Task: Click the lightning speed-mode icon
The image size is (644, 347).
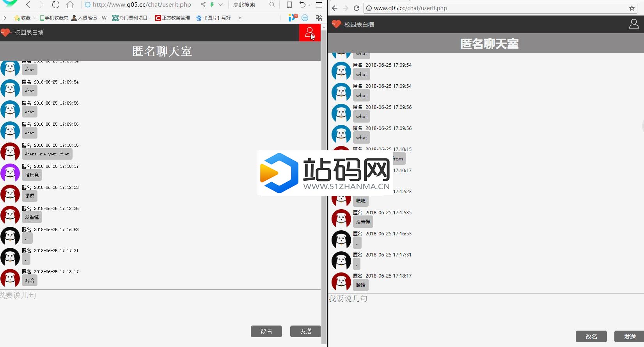Action: tap(212, 5)
